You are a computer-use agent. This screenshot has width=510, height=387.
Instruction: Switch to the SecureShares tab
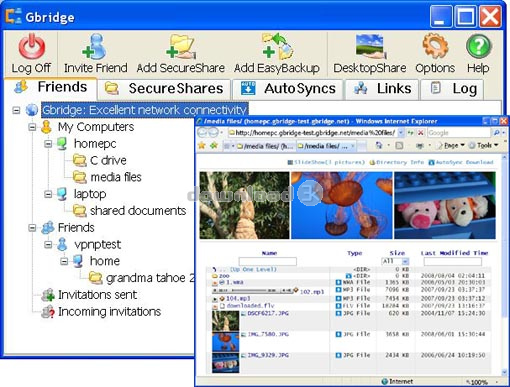[x=164, y=89]
